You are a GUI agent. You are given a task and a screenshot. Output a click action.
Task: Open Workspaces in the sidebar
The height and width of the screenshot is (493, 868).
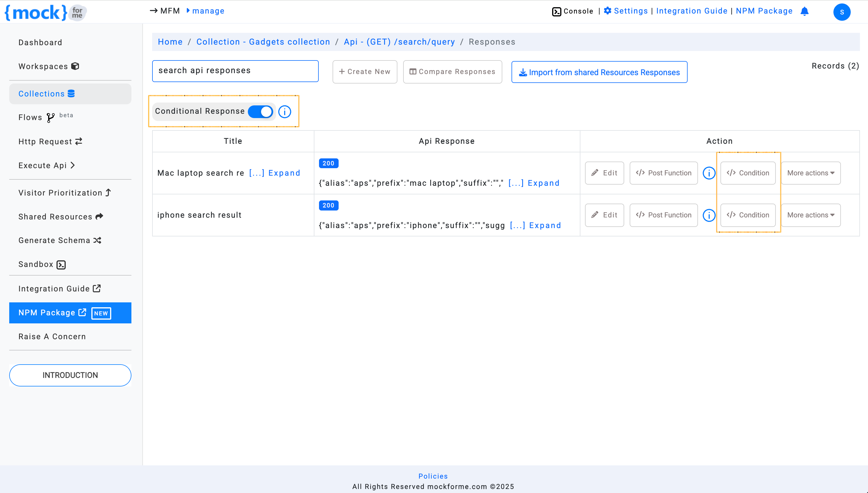point(48,66)
